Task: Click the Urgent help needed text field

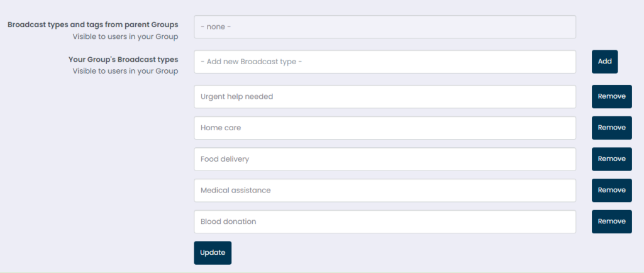Action: pyautogui.click(x=384, y=97)
